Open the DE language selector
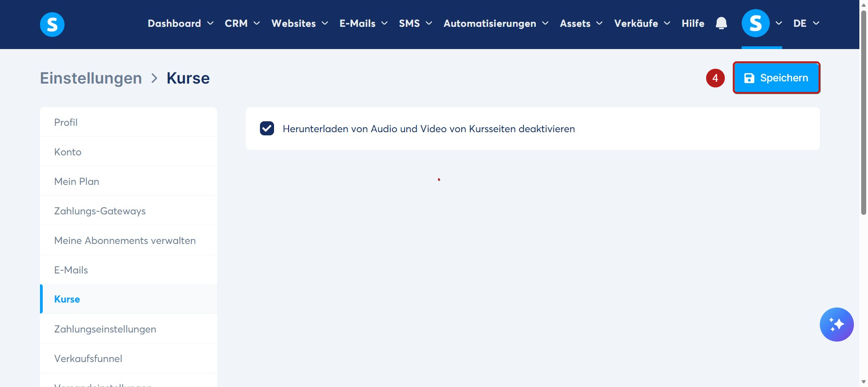Image resolution: width=868 pixels, height=387 pixels. (806, 23)
